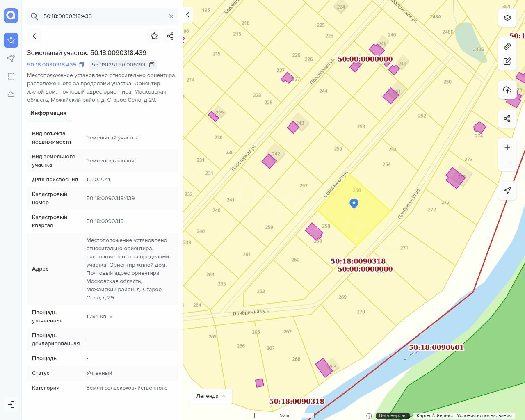This screenshot has height=420, width=525.
Task: Open the draw/edit annotation tool
Action: click(507, 61)
